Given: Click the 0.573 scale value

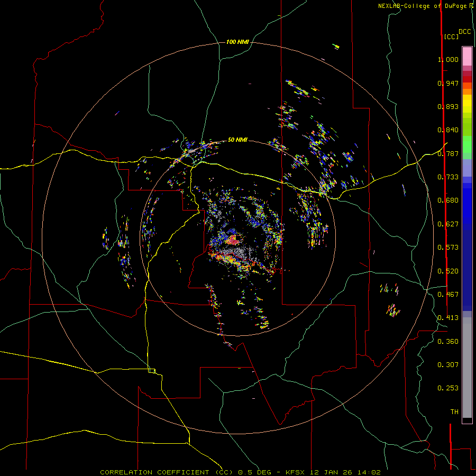Looking at the screenshot, I should point(448,248).
